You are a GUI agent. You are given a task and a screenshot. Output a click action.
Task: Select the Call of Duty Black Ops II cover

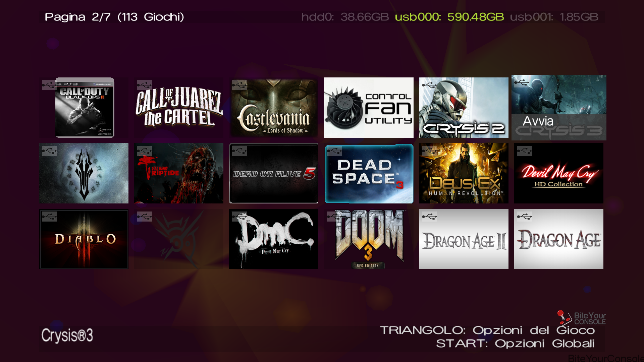tap(85, 108)
